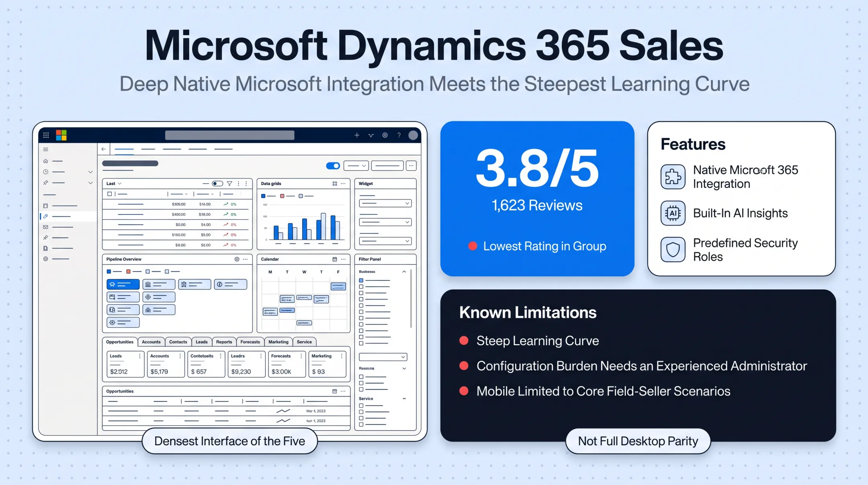
Task: Open settings gear in top header bar
Action: (385, 135)
